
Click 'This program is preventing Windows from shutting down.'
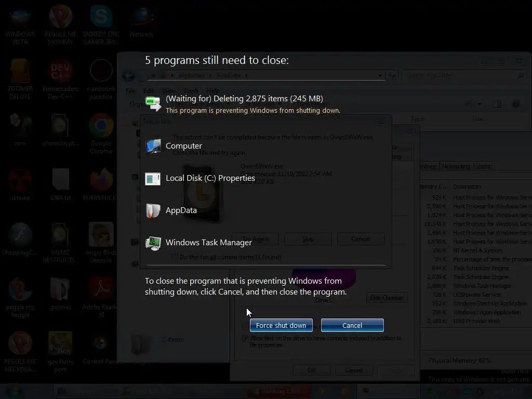[253, 110]
